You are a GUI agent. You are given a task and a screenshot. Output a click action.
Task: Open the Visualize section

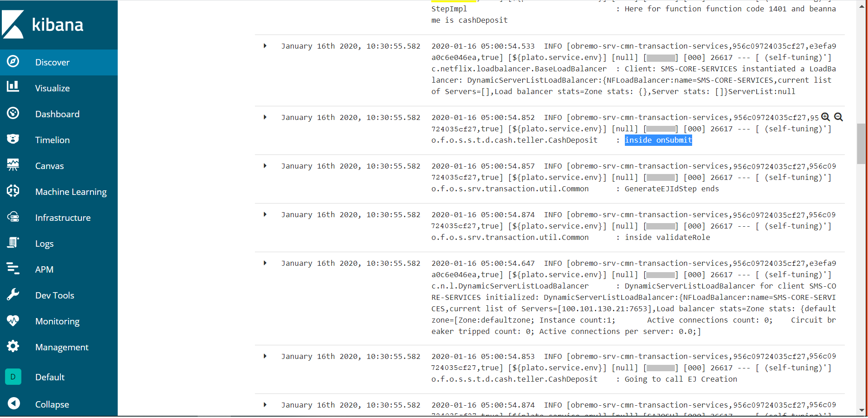tap(59, 88)
